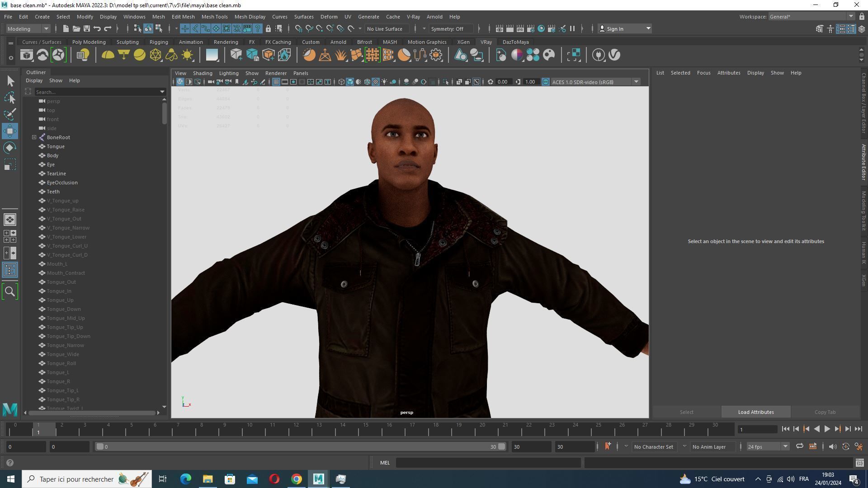Open the Mesh Tools menu
Screen dimensions: 868x488
point(214,17)
